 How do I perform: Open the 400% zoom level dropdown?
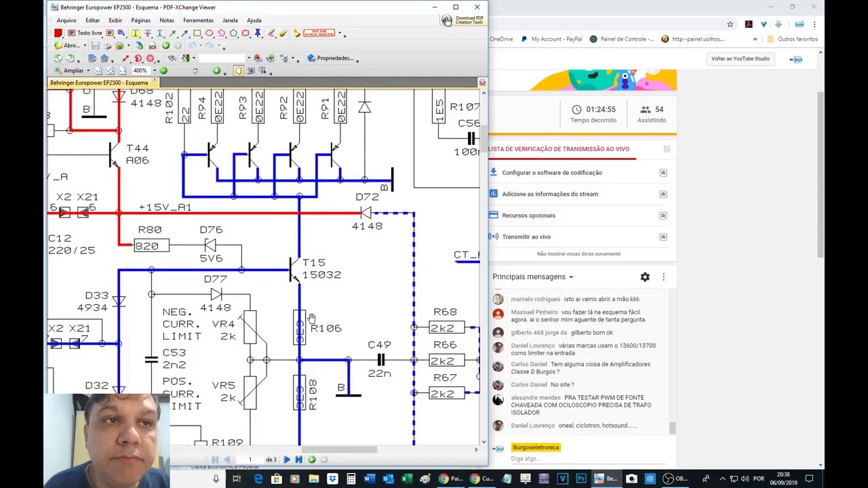(x=155, y=70)
